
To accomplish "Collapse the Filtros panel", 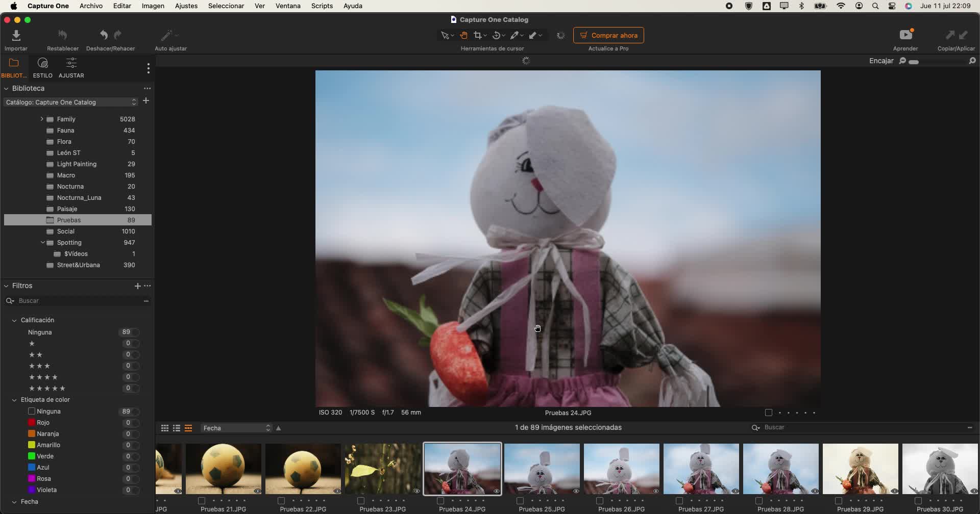I will tap(6, 286).
